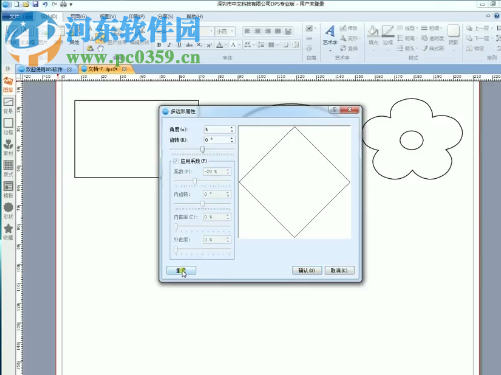Image resolution: width=501 pixels, height=375 pixels.
Task: Click the 旋转 rotation spinner arrows
Action: pos(232,140)
